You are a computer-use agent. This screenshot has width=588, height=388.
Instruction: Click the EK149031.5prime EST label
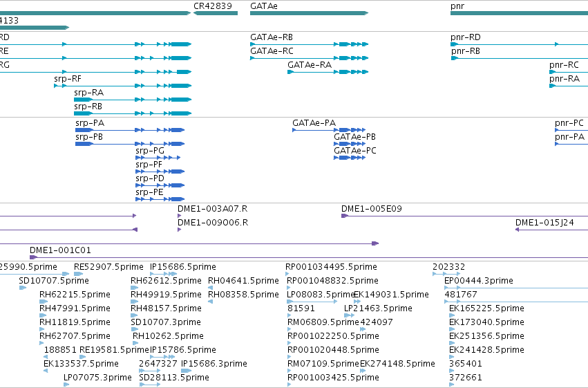tap(391, 295)
